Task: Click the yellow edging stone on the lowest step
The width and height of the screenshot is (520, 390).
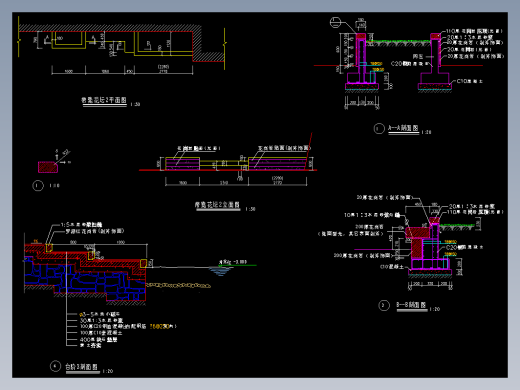Action: coord(143,263)
